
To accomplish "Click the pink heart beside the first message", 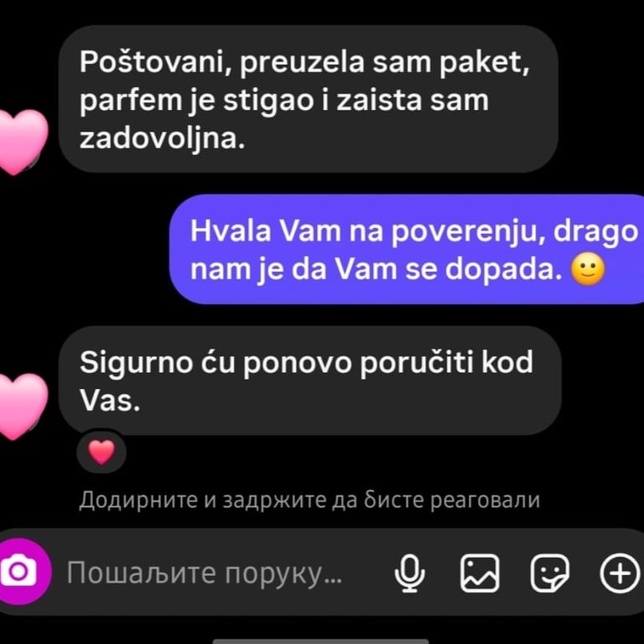I will (x=20, y=142).
